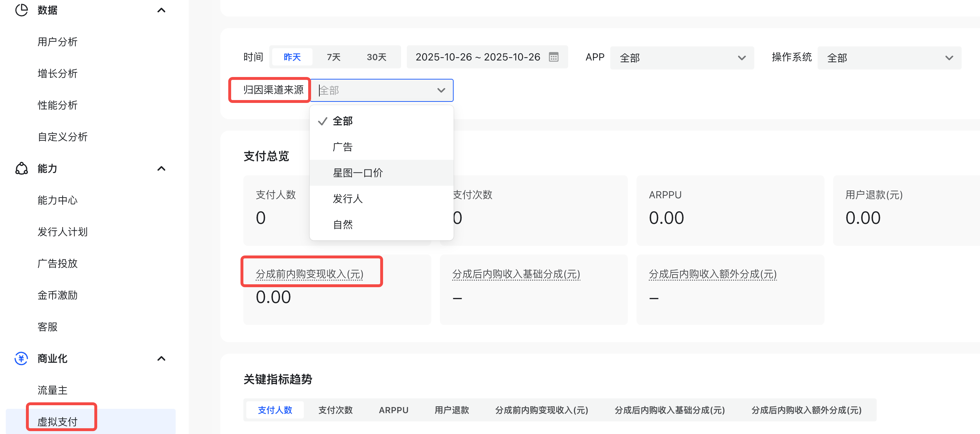
Task: Select the 昨天 time option
Action: [x=292, y=57]
